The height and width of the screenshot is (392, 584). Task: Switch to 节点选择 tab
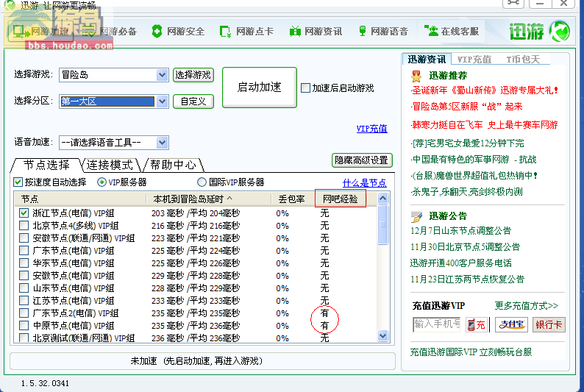(x=46, y=165)
